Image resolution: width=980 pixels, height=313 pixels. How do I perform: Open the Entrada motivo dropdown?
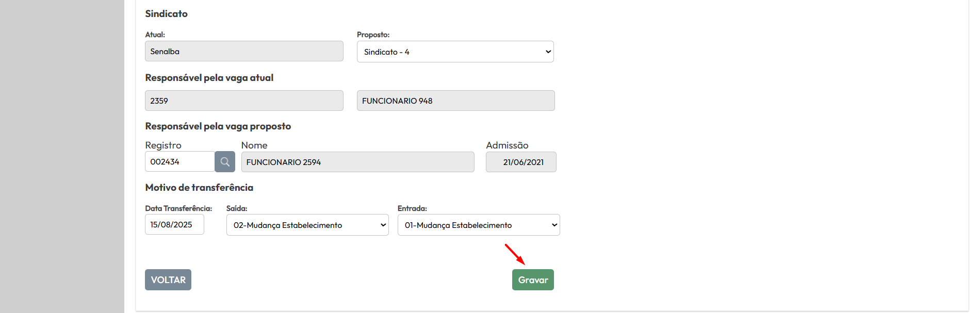[478, 225]
